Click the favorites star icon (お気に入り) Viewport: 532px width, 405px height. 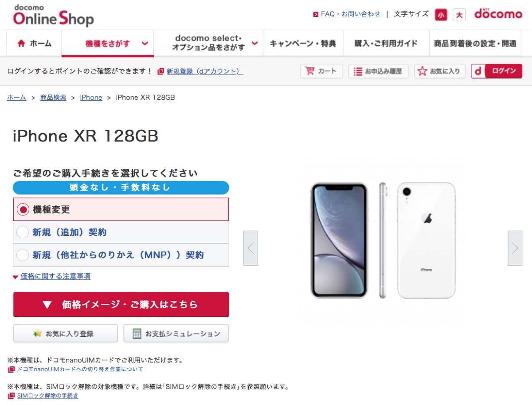(x=422, y=71)
